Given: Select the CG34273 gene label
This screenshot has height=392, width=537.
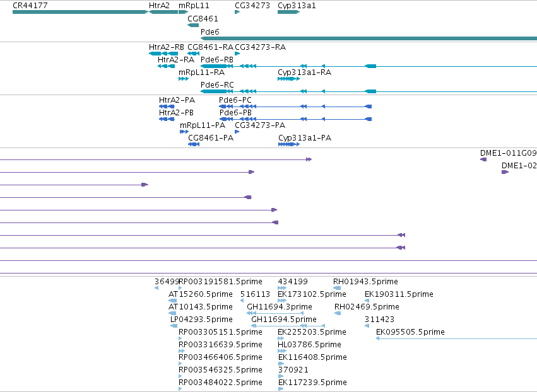Looking at the screenshot, I should pyautogui.click(x=252, y=6).
